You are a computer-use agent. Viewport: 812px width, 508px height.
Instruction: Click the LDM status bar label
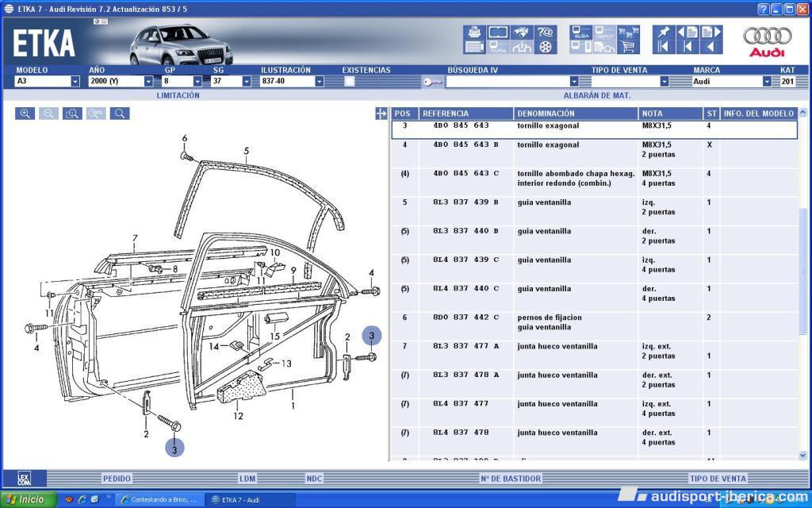pos(247,479)
